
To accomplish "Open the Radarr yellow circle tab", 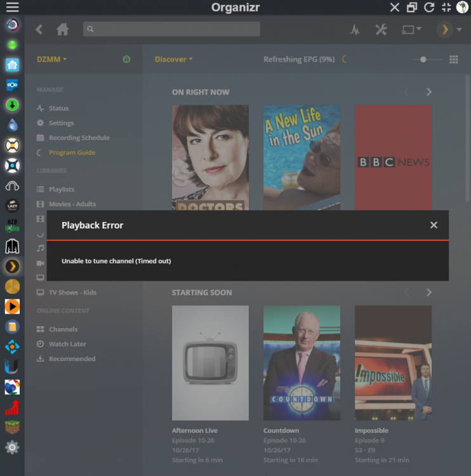I will (x=12, y=145).
